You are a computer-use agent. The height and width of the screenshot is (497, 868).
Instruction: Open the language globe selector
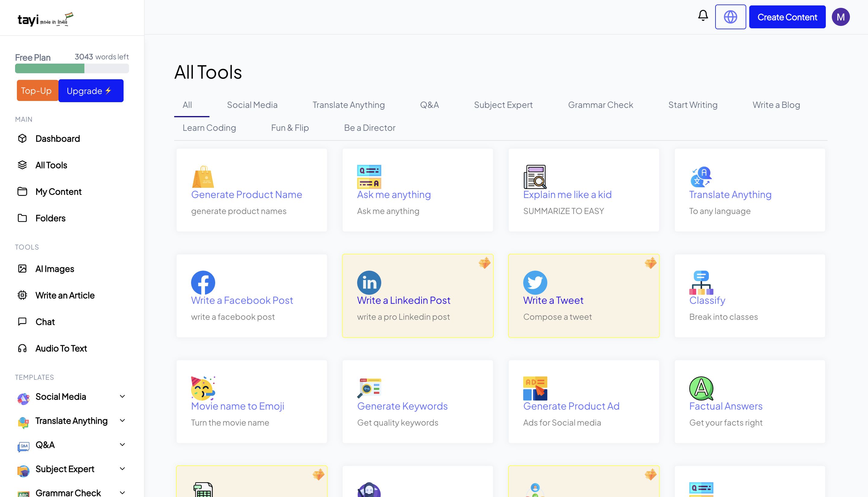[730, 17]
